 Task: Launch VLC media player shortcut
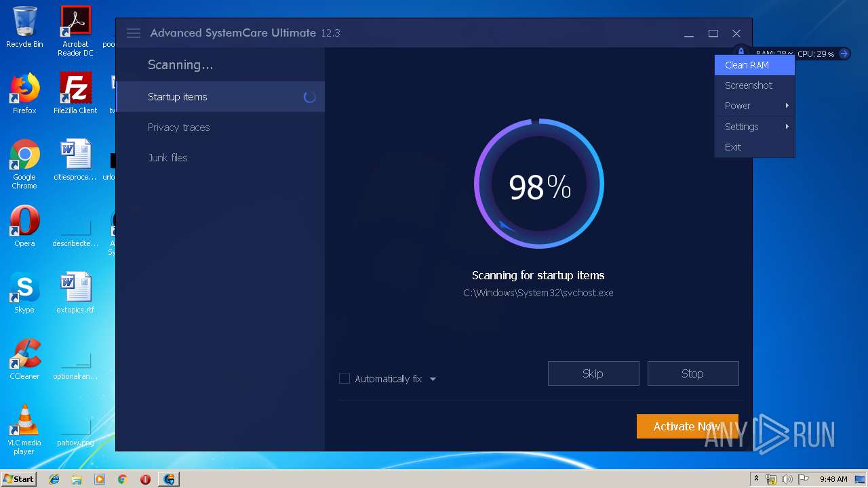(x=24, y=430)
